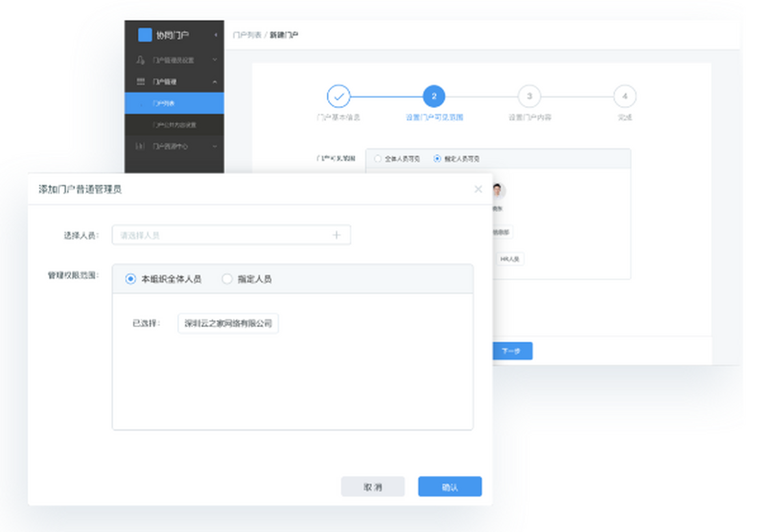Click the plus icon in 选择人员 field
This screenshot has width=781, height=532.
click(x=336, y=235)
